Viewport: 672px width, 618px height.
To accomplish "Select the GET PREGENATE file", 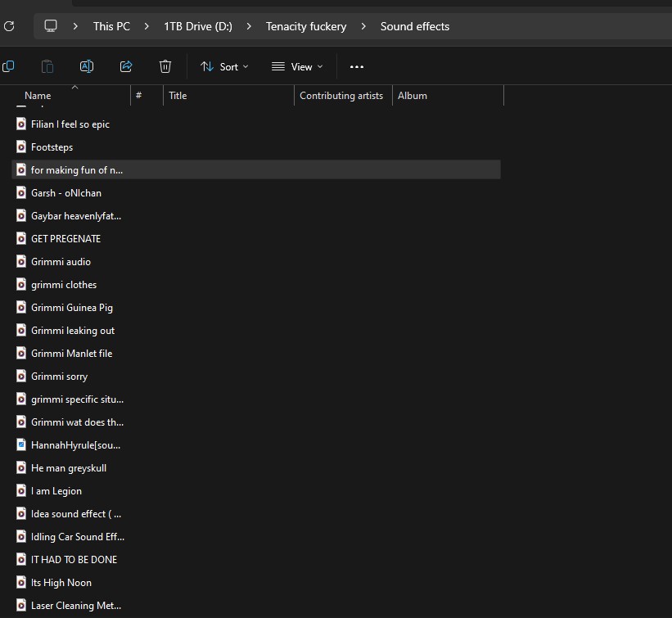I will (65, 239).
